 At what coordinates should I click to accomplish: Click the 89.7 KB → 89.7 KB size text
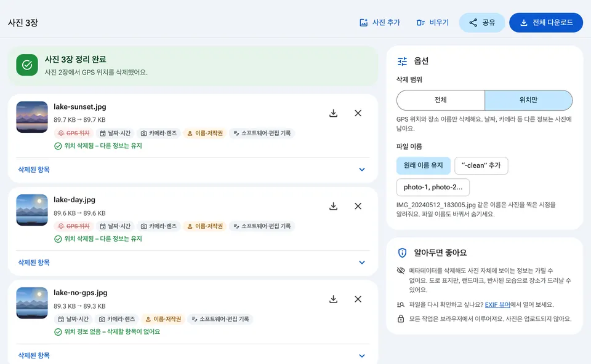click(79, 120)
